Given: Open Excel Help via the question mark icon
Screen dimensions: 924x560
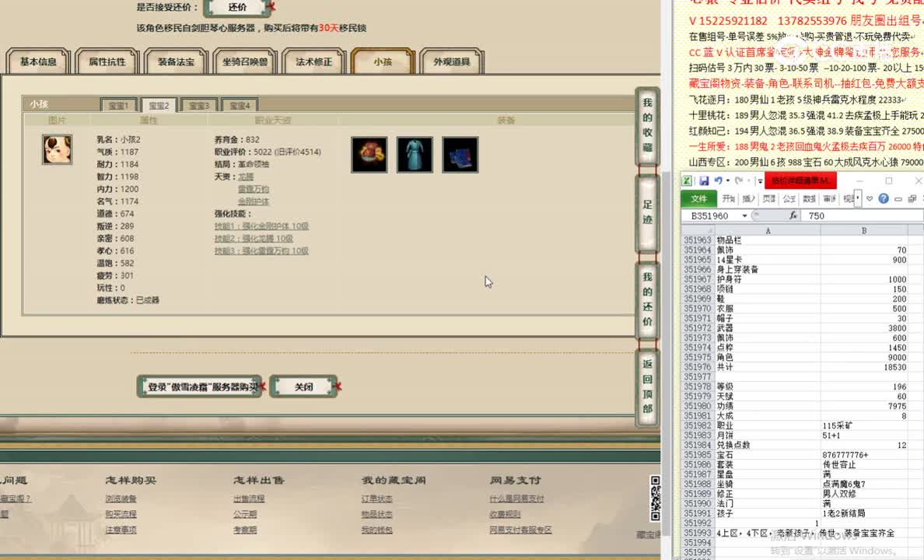Looking at the screenshot, I should pos(883,198).
